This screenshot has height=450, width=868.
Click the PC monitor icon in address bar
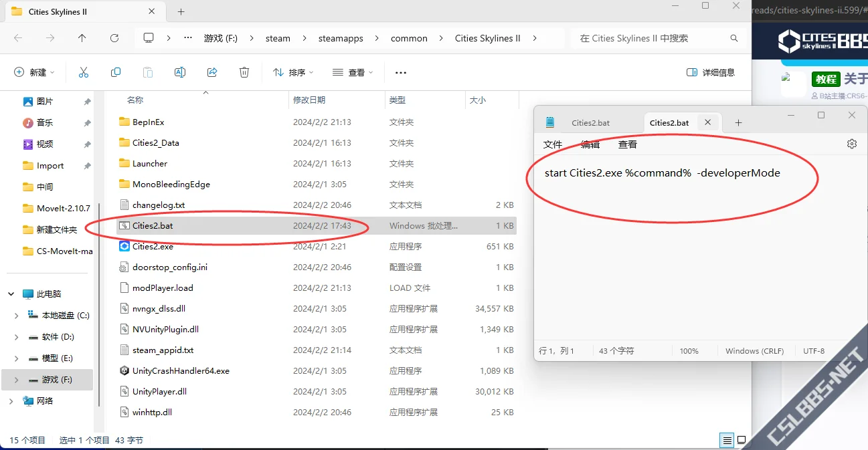pos(149,38)
